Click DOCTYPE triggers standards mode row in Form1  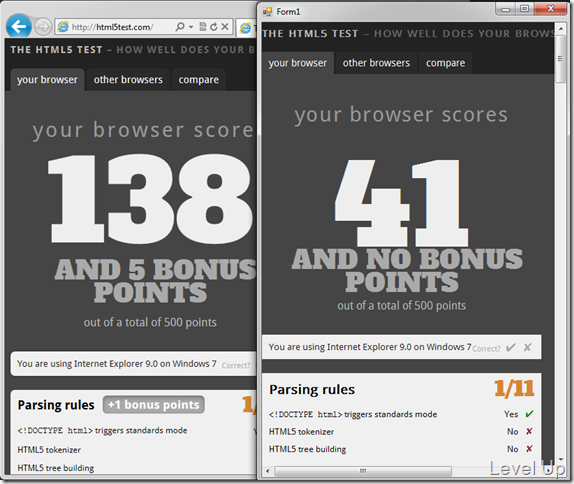(401, 414)
